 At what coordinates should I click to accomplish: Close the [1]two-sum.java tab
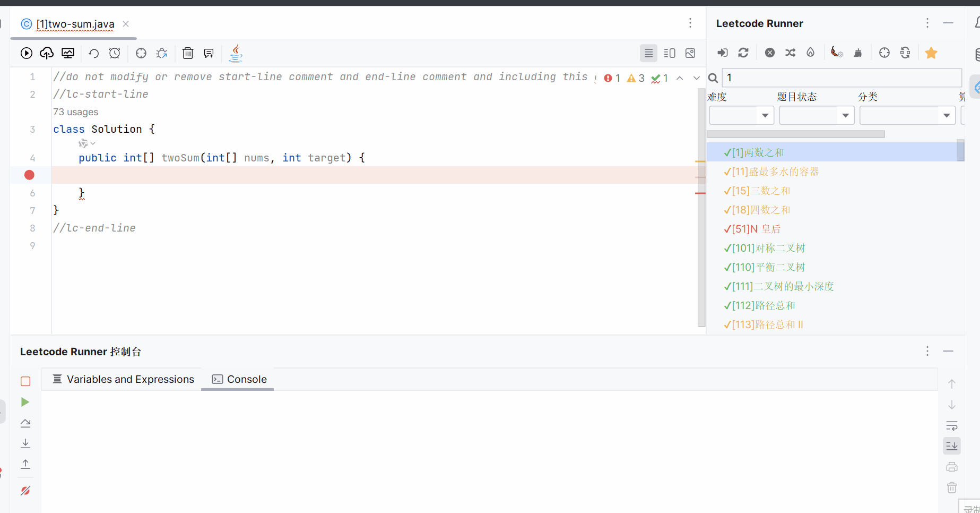[x=126, y=24]
